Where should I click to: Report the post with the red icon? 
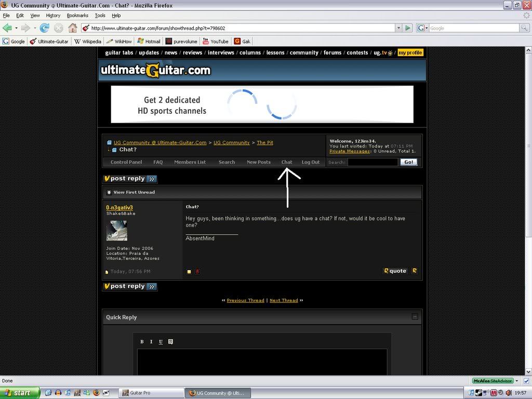[x=197, y=271]
